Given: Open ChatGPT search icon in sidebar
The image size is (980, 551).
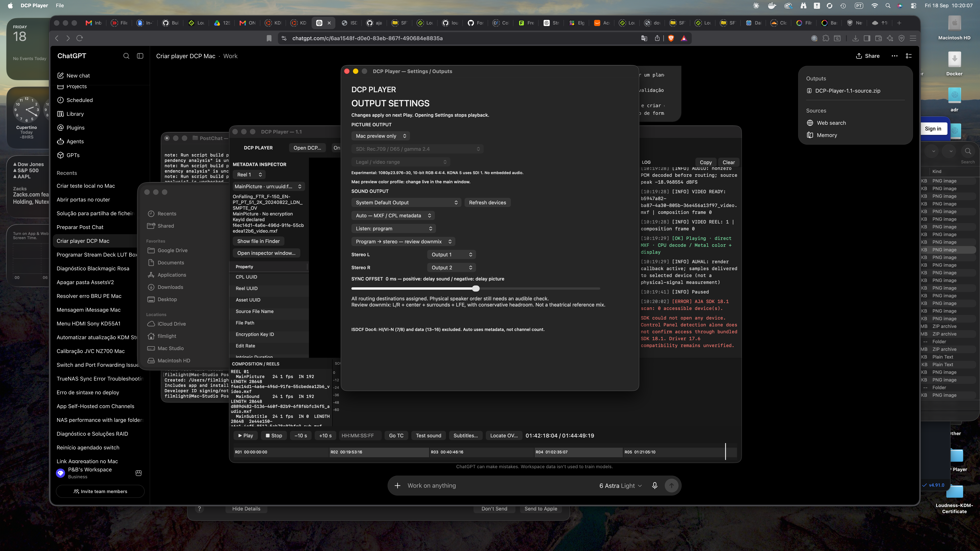Looking at the screenshot, I should pyautogui.click(x=126, y=56).
